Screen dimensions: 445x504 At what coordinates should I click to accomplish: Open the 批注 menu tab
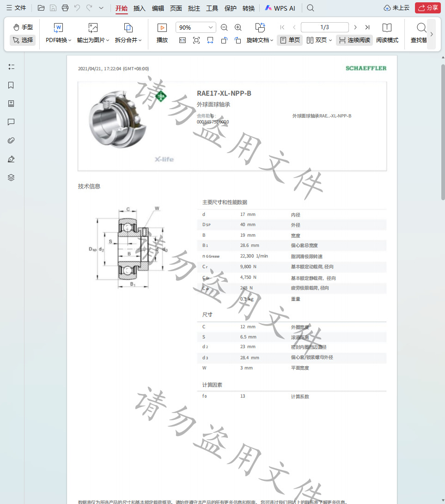194,8
